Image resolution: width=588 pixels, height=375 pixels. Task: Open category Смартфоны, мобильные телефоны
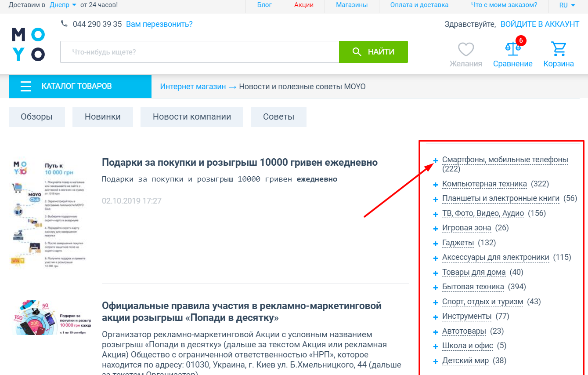pyautogui.click(x=505, y=160)
